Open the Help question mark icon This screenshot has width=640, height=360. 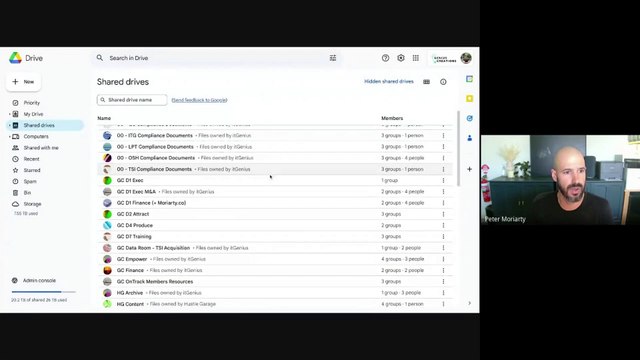pyautogui.click(x=385, y=58)
